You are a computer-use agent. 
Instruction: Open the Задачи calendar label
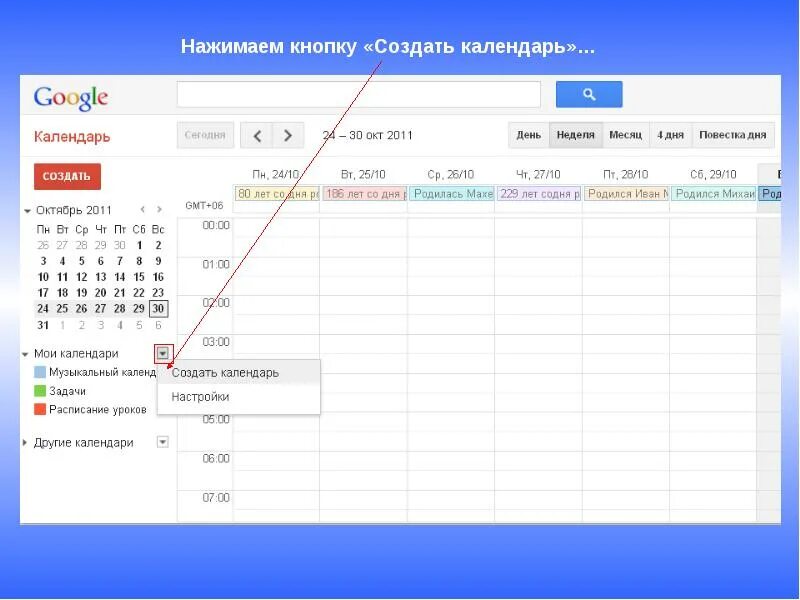[67, 391]
